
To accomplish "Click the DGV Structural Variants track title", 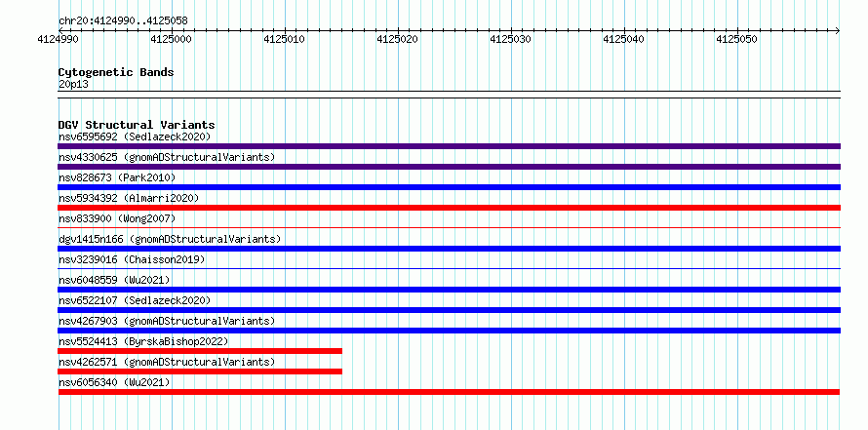I will click(137, 125).
